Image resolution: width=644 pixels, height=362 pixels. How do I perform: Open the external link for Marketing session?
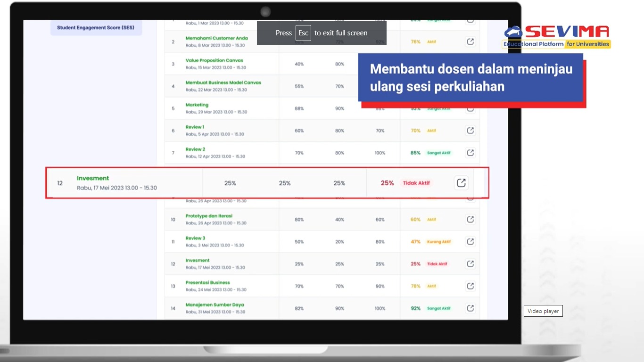click(470, 108)
